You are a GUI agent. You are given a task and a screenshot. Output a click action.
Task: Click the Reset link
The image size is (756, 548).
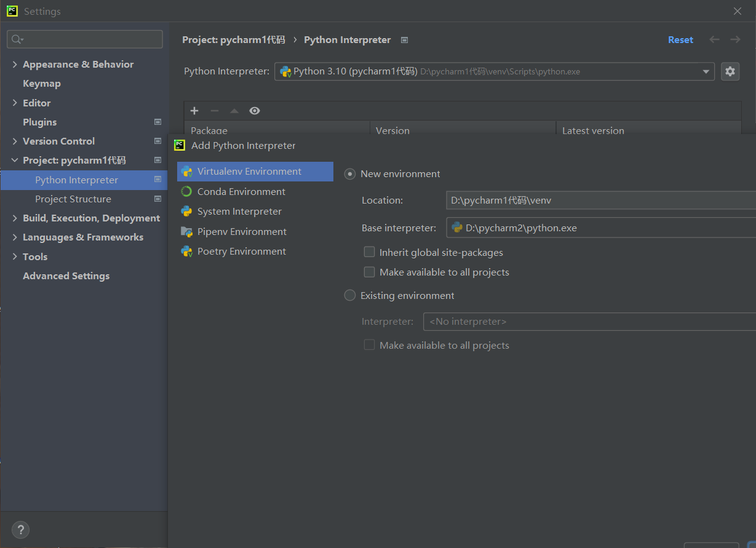coord(680,39)
